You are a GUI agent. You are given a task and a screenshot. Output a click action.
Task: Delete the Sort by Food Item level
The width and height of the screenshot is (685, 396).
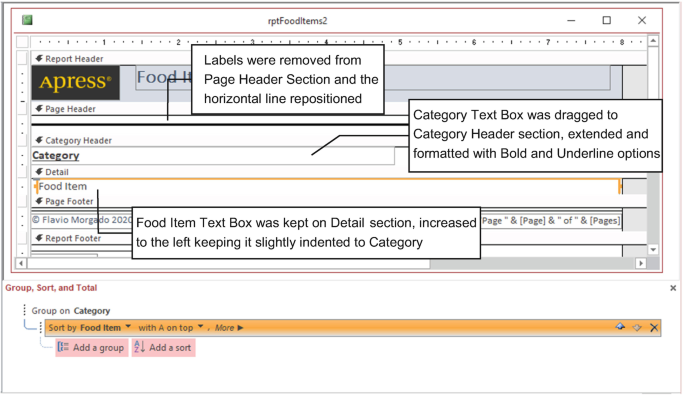click(x=654, y=327)
